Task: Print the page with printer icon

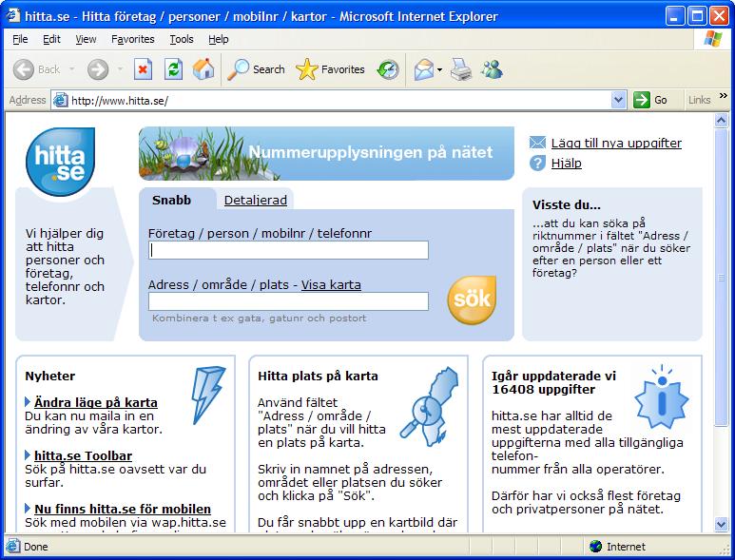Action: [461, 69]
